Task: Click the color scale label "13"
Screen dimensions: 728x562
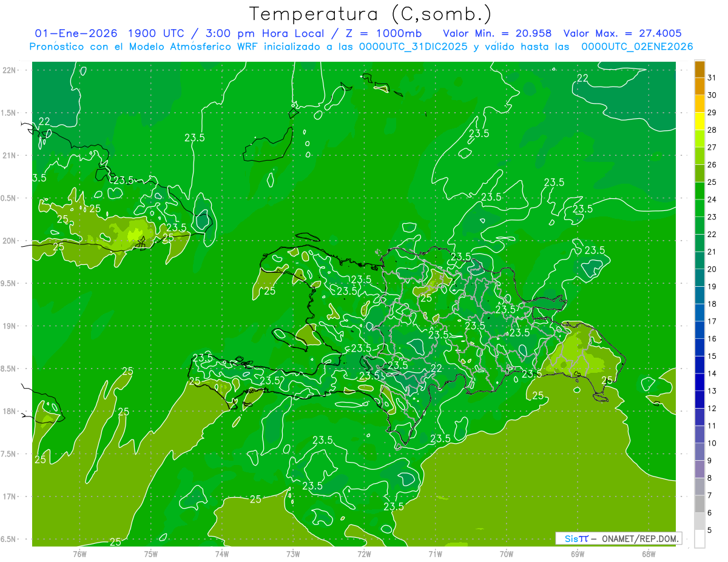Action: [712, 391]
